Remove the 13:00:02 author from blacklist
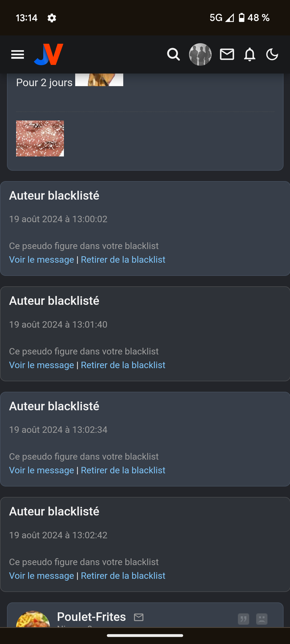Image resolution: width=290 pixels, height=644 pixels. coord(123,259)
